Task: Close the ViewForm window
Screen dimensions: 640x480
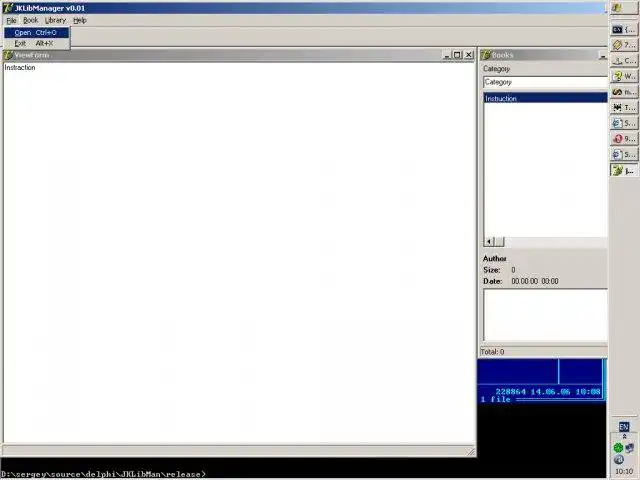Action: 469,55
